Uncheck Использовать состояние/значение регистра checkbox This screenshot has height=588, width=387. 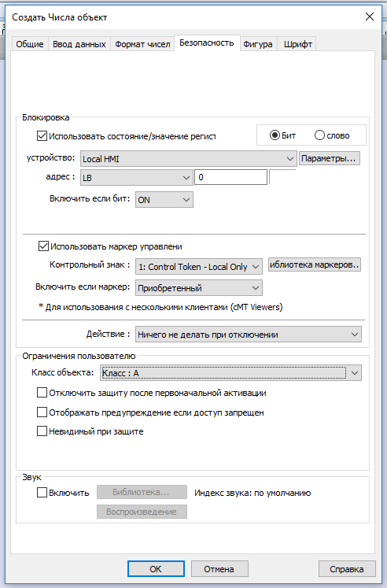click(42, 135)
